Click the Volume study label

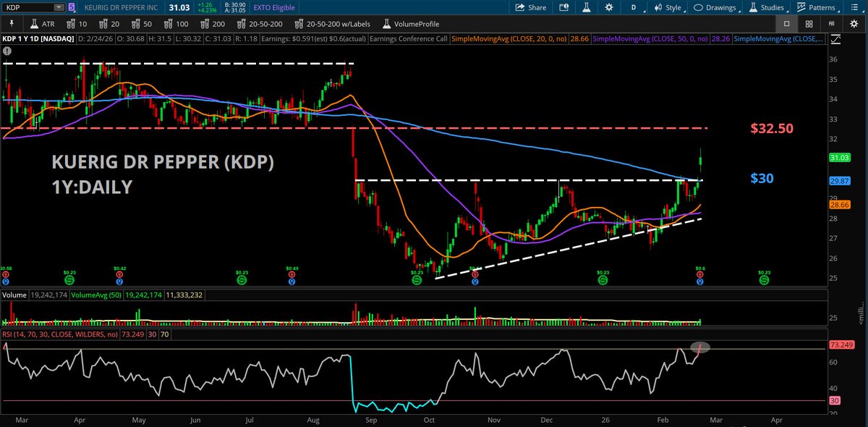(14, 295)
